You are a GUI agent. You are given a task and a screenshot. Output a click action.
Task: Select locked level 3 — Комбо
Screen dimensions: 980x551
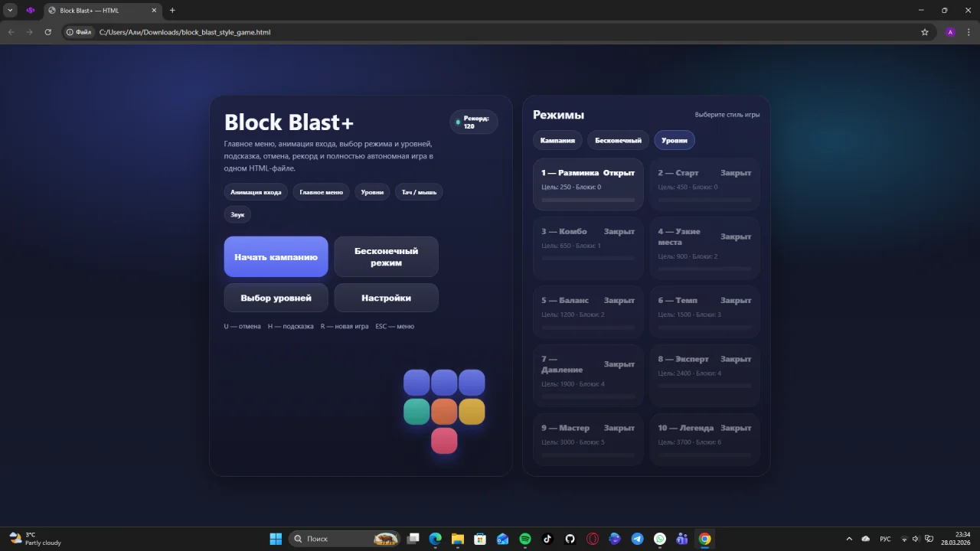tap(588, 248)
